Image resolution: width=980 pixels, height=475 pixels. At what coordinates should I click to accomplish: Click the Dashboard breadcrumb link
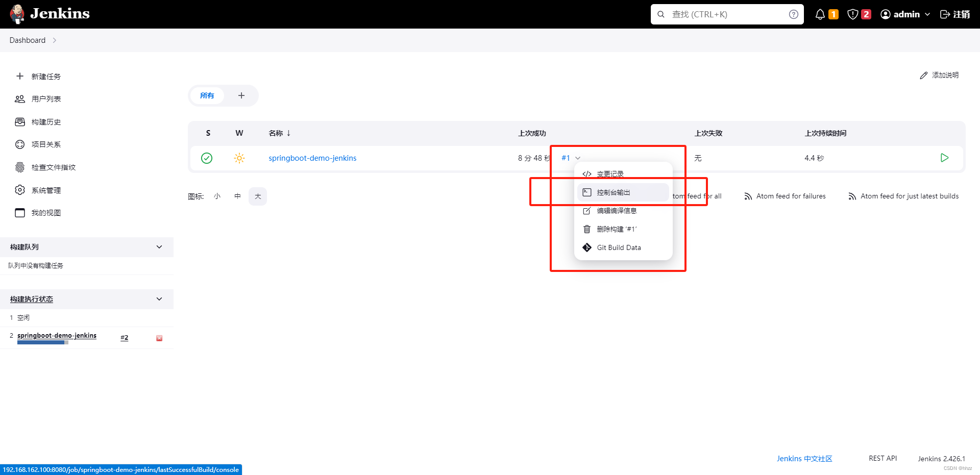[x=28, y=40]
